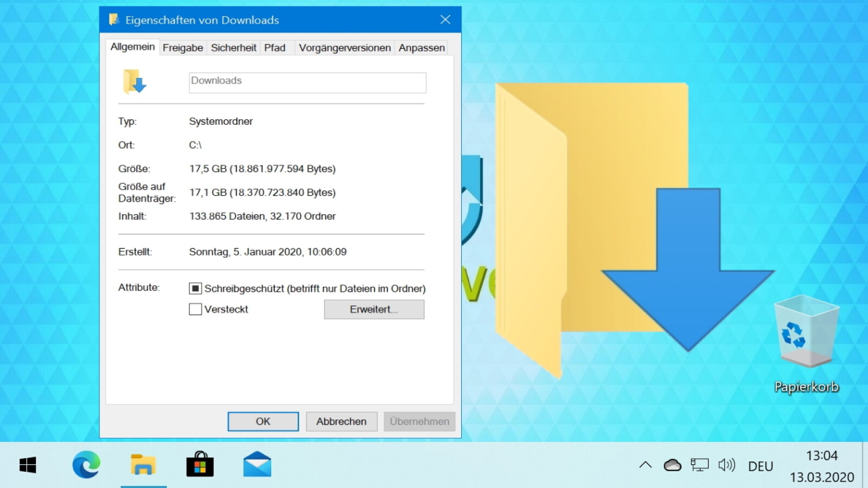Switch to the Allgemein tab
The image size is (868, 488).
click(x=132, y=47)
